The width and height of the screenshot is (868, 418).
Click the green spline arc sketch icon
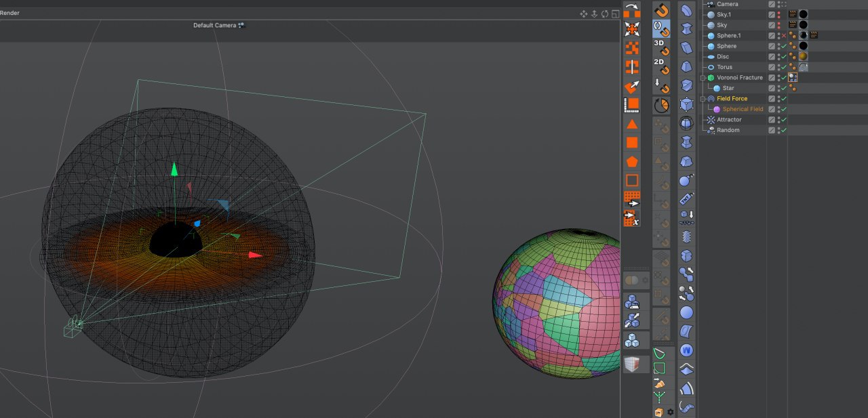point(659,354)
